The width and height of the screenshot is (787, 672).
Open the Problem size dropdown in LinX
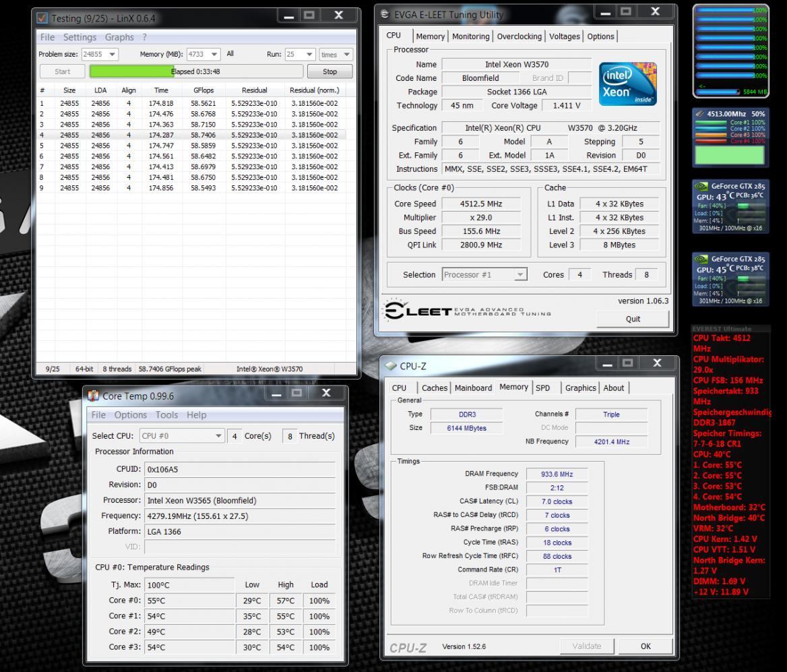(x=112, y=54)
